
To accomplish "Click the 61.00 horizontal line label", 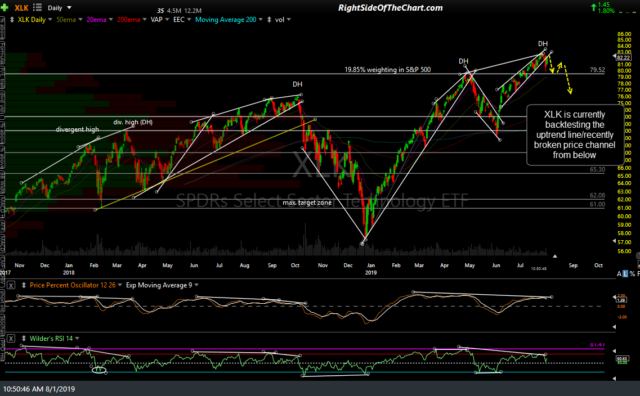I will [597, 205].
